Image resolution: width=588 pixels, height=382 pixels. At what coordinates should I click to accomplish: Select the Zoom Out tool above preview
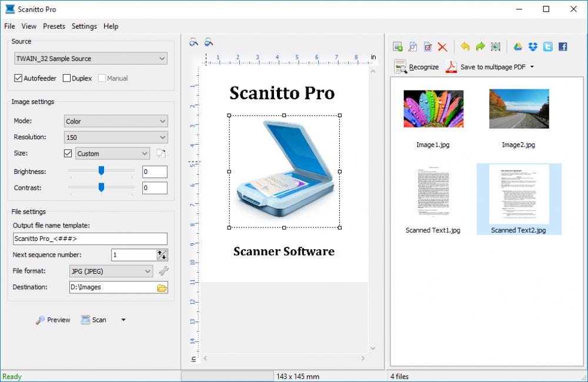click(209, 42)
